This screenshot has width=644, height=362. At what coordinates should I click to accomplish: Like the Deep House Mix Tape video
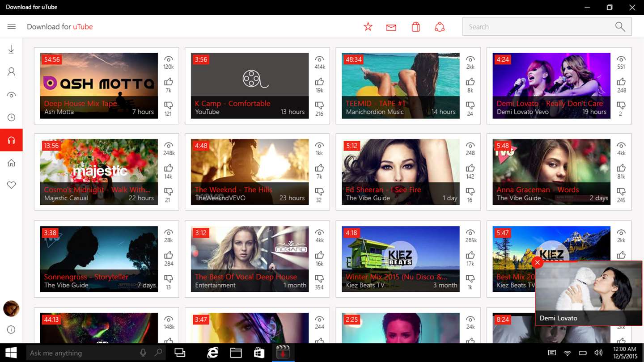coord(169,82)
